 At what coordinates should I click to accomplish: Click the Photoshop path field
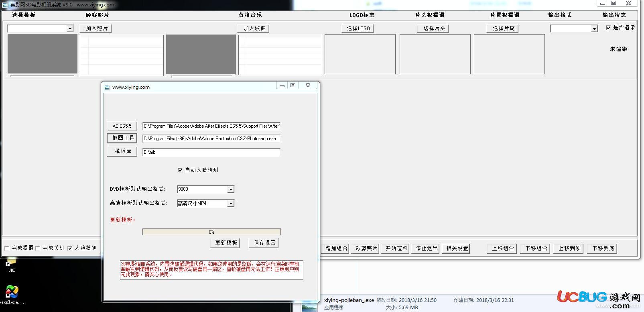click(211, 139)
